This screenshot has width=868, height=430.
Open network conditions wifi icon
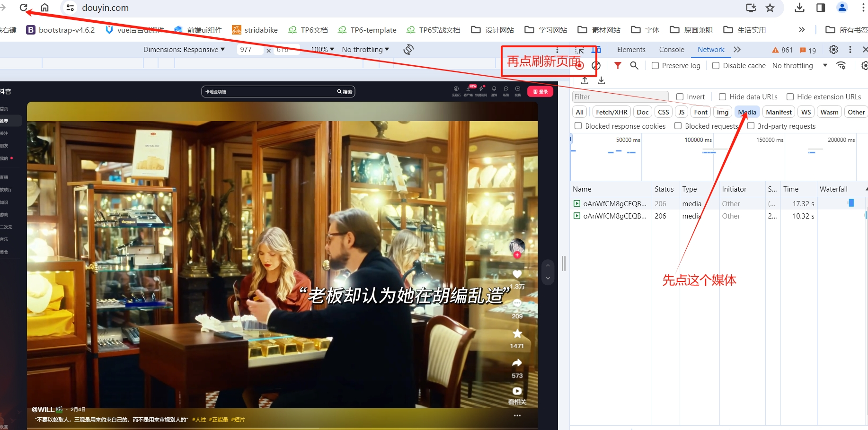841,66
